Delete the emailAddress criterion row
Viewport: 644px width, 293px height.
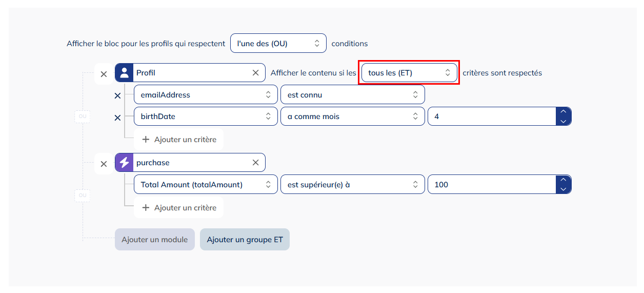tap(117, 95)
